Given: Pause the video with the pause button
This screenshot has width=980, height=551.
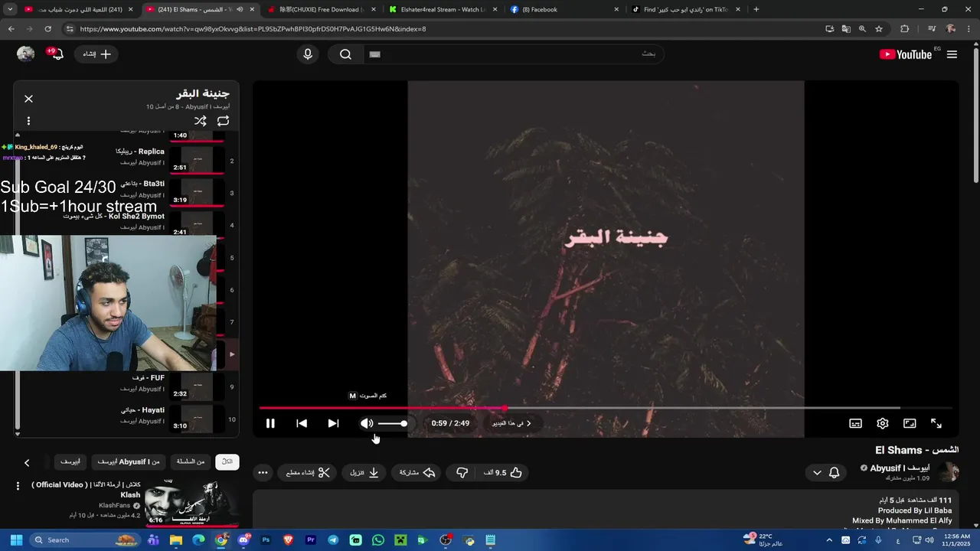Looking at the screenshot, I should pos(270,423).
